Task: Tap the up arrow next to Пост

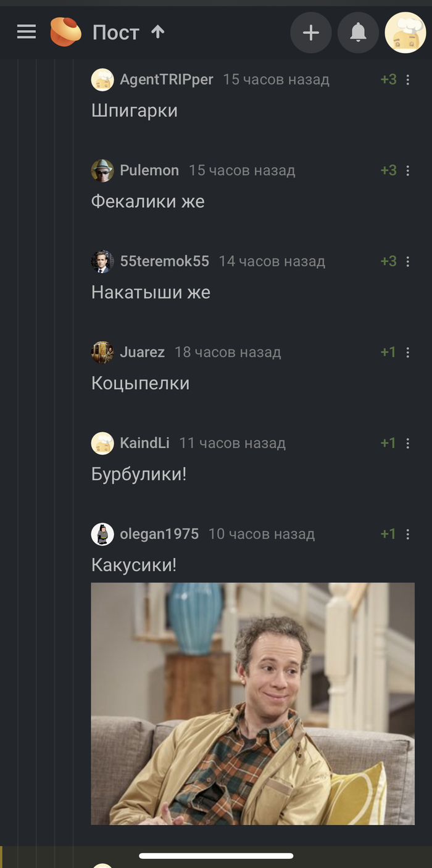Action: [x=158, y=31]
